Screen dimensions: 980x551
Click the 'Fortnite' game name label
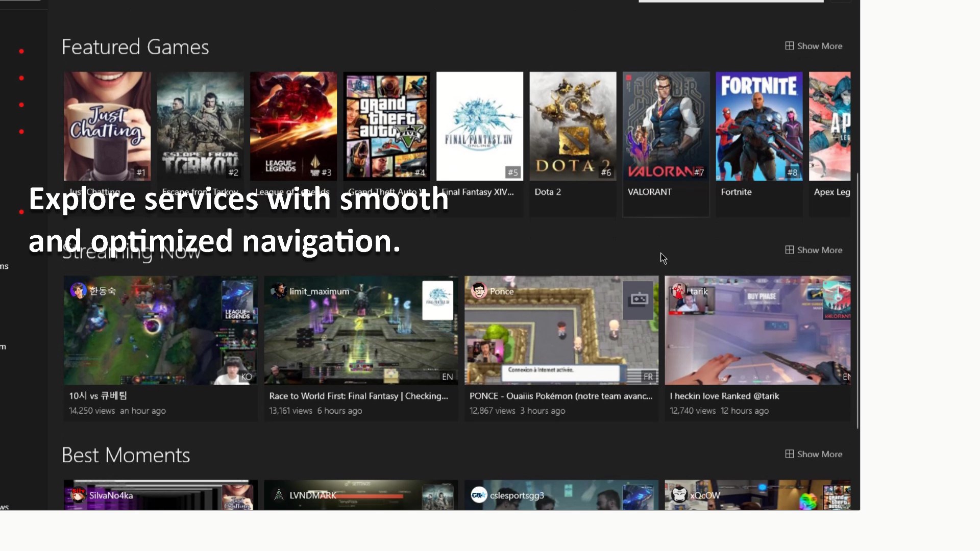(736, 192)
